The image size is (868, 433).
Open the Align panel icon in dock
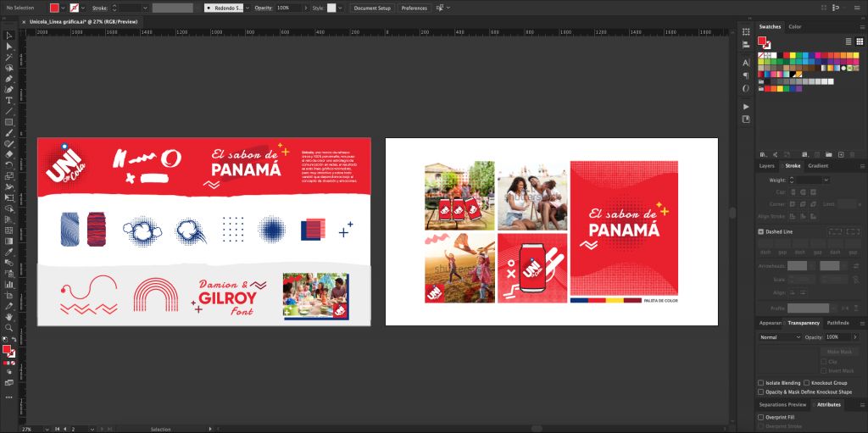[x=746, y=43]
